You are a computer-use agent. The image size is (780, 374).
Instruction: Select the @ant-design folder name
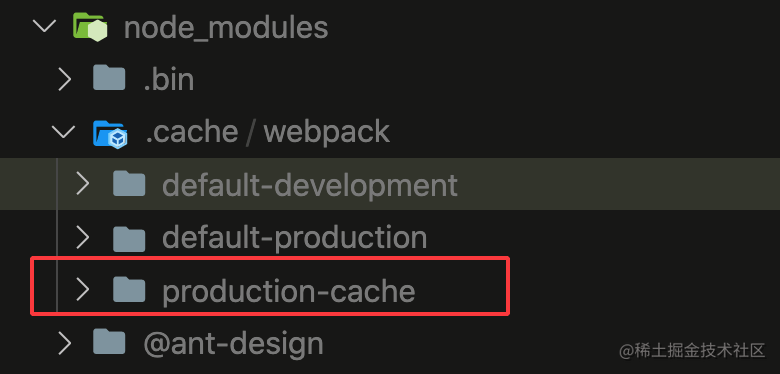(233, 343)
